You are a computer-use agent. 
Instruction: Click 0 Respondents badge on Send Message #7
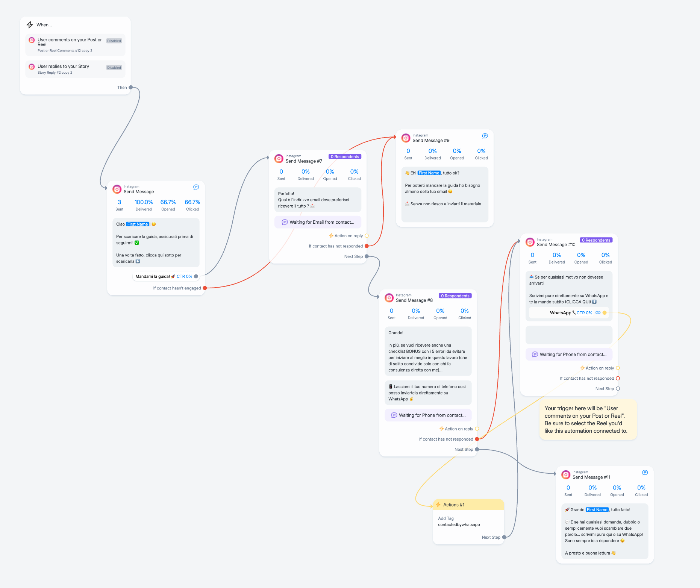[x=345, y=157]
